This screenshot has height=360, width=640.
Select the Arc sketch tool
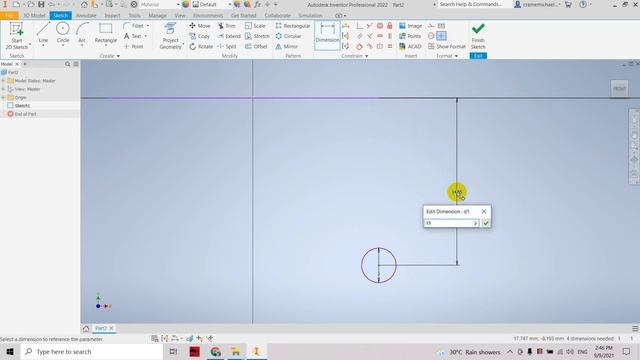[82, 33]
